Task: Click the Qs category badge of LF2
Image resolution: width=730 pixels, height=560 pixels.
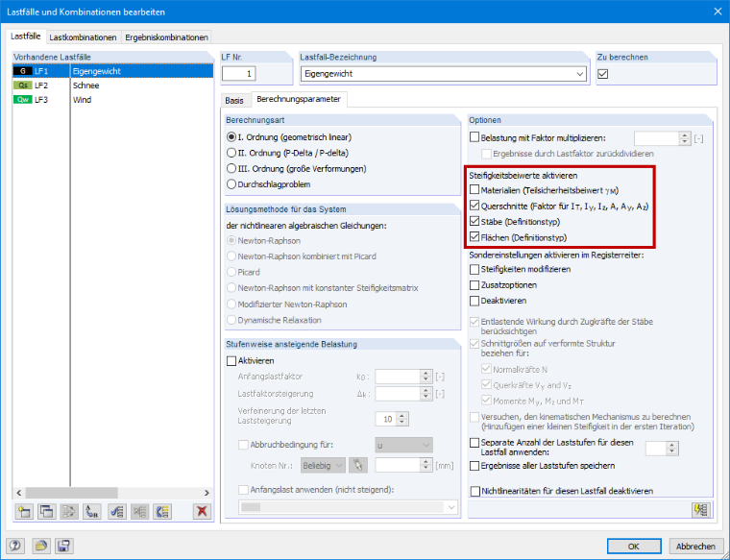Action: (23, 85)
